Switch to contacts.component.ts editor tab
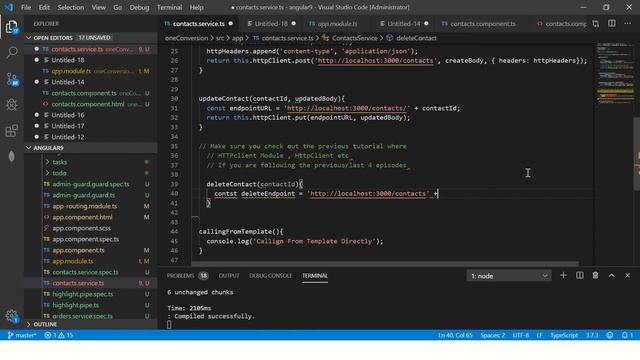The image size is (640, 360). (483, 24)
